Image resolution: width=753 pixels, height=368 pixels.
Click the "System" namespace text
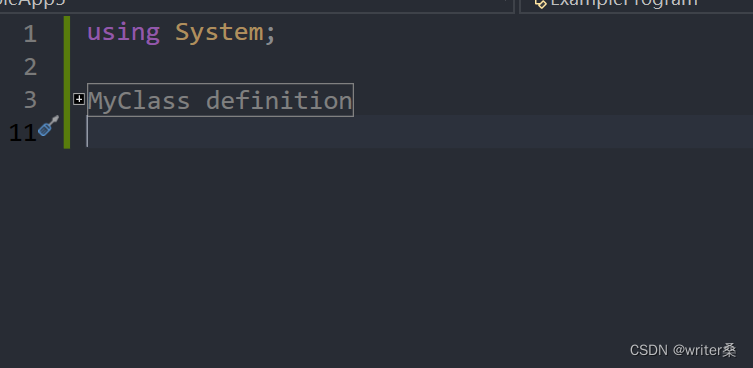pyautogui.click(x=219, y=33)
